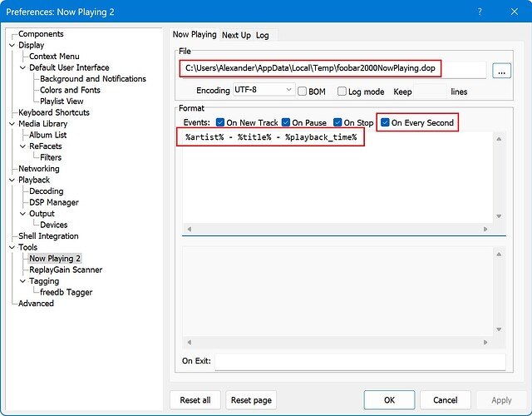Click format editor scroll up arrow

[499, 139]
